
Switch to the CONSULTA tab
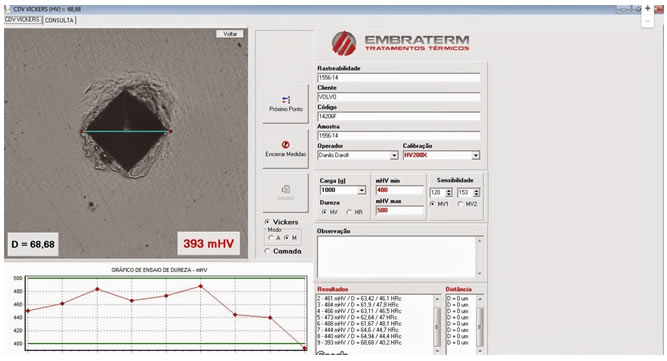pos(60,20)
